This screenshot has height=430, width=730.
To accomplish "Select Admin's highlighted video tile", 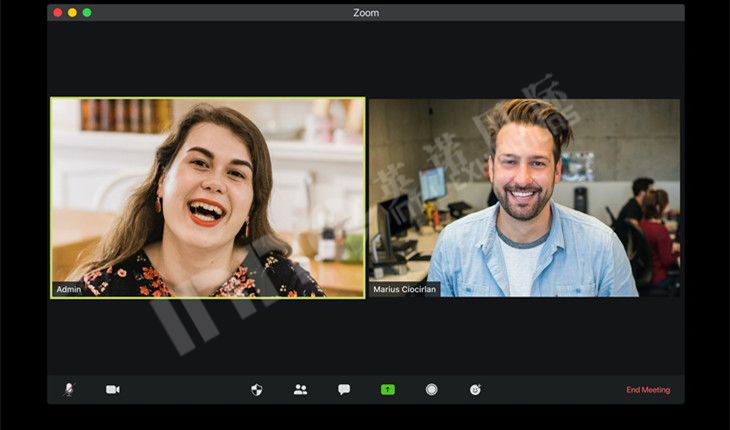I will click(208, 197).
